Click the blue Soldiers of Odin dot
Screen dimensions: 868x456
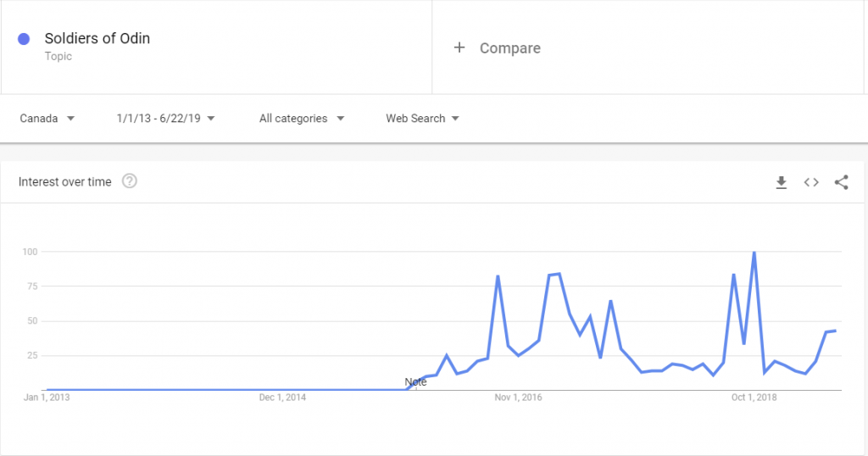point(24,39)
